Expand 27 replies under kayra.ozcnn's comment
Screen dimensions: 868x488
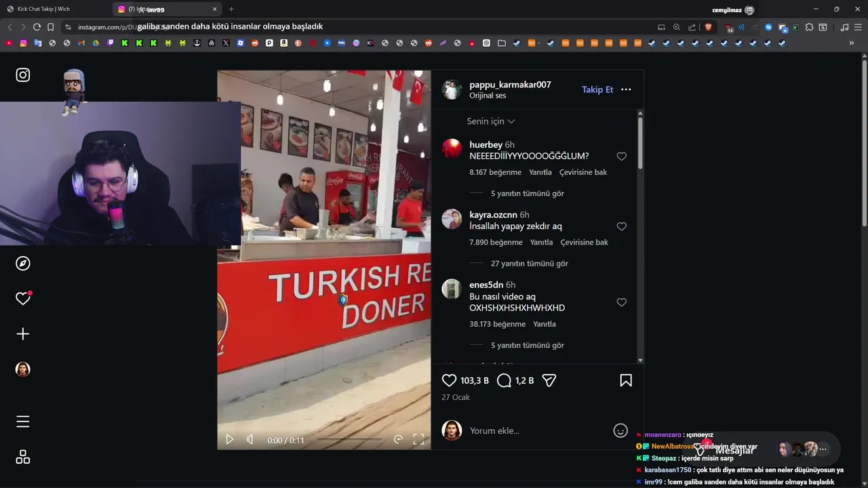pos(530,263)
